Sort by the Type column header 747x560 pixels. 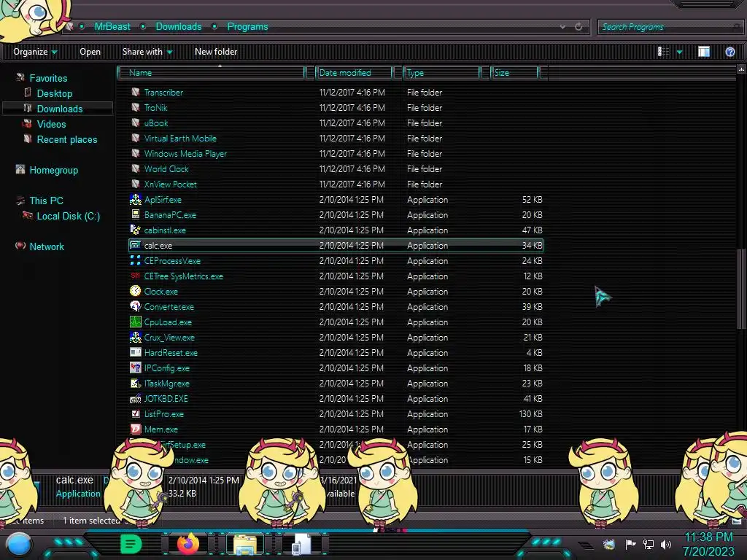coord(441,72)
